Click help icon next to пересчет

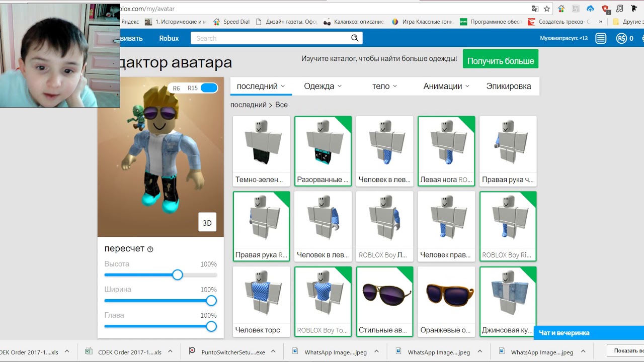pyautogui.click(x=150, y=249)
